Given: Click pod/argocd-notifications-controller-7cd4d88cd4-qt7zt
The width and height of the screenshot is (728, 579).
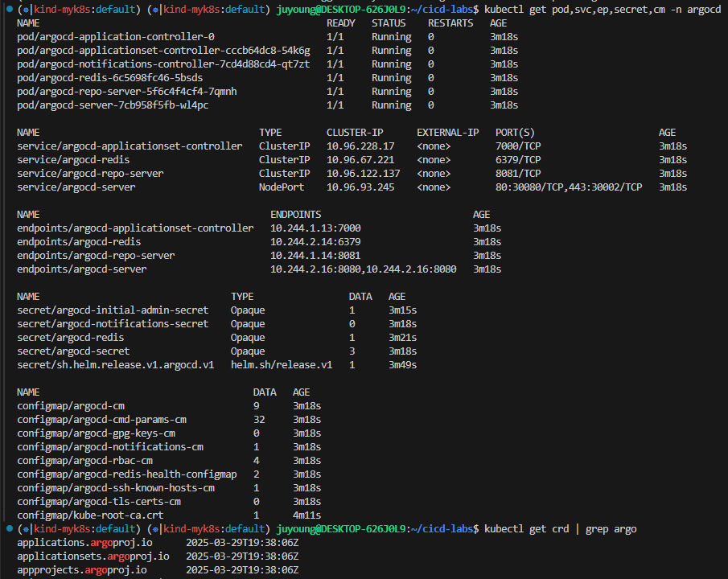Looking at the screenshot, I should pyautogui.click(x=163, y=64).
